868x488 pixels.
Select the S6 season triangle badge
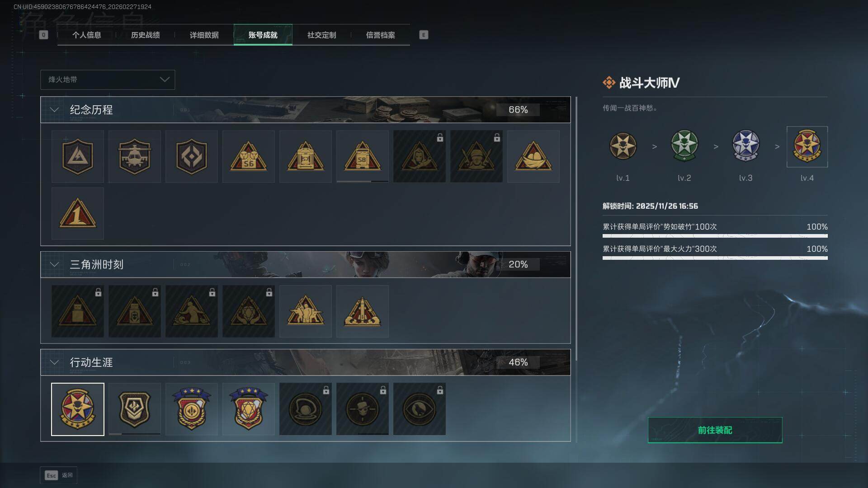coord(248,156)
